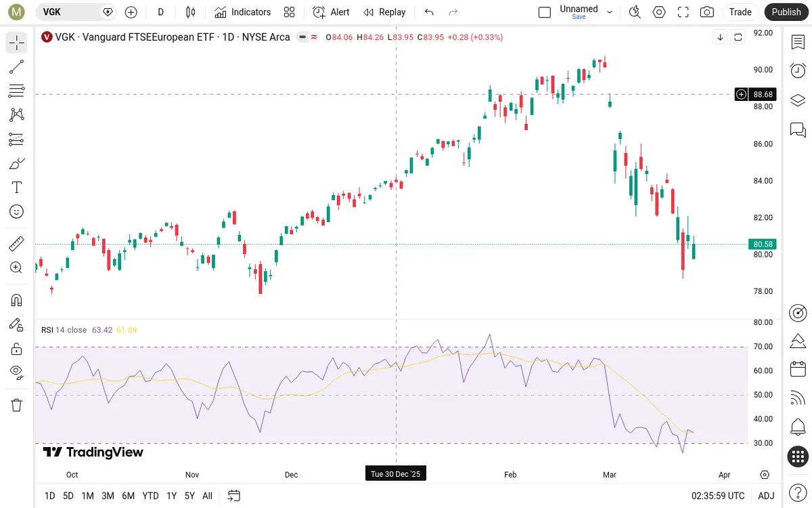Viewport: 812px width, 508px height.
Task: Open timezone menu at 02:35:59 UTC
Action: (x=718, y=496)
